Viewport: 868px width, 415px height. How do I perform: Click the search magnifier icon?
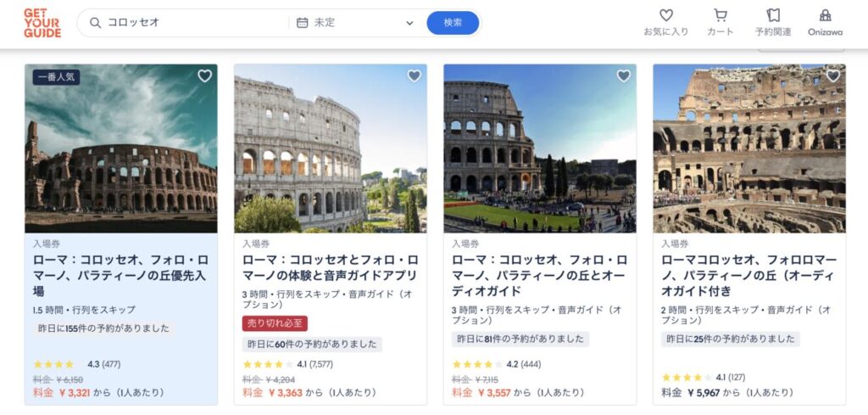[x=95, y=23]
